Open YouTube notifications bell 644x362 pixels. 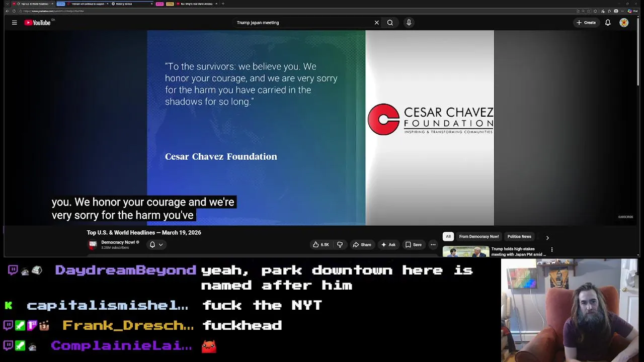tap(608, 23)
